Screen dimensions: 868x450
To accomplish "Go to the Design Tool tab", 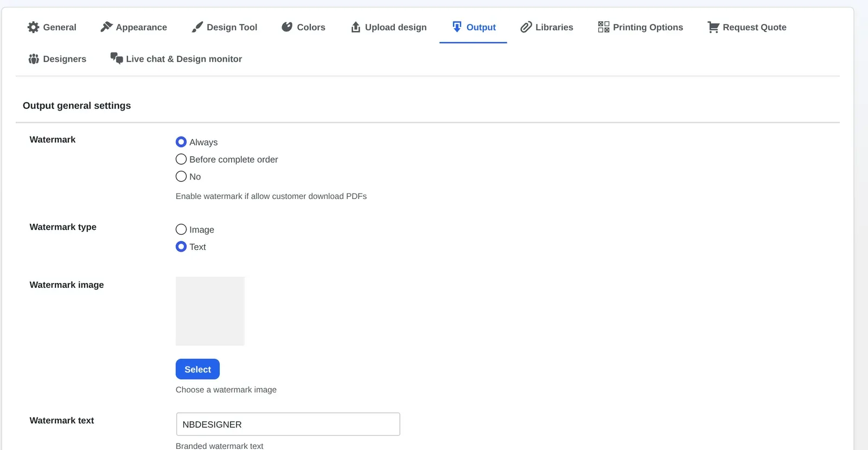I will coord(225,27).
